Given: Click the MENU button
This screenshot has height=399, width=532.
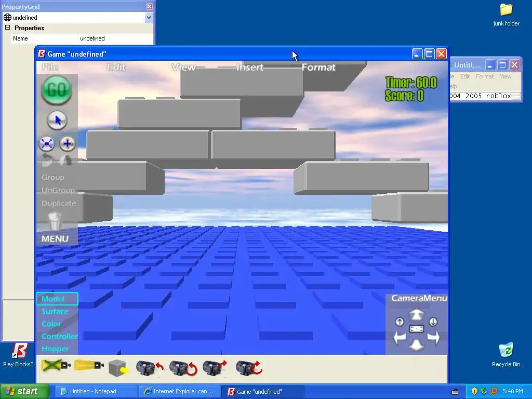Looking at the screenshot, I should click(x=55, y=239).
